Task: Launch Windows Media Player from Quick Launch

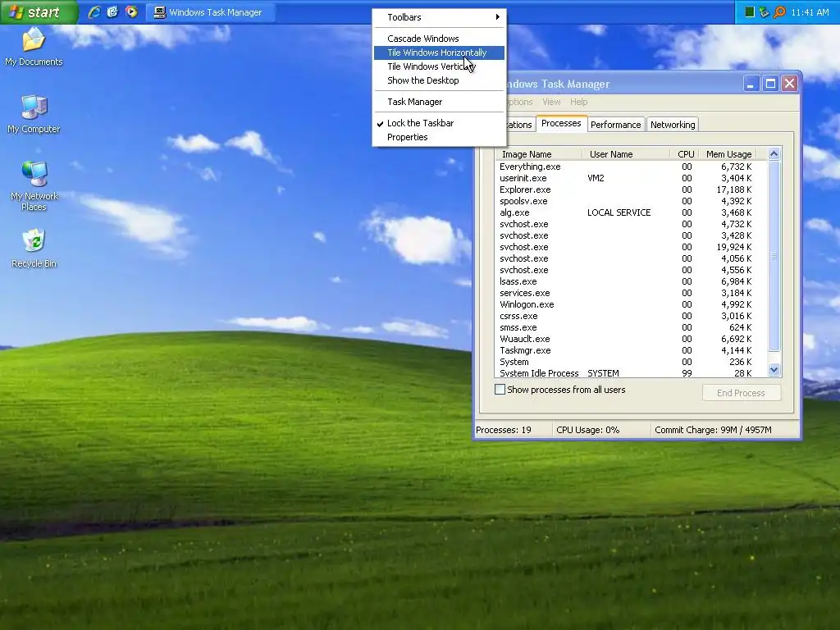Action: [131, 11]
